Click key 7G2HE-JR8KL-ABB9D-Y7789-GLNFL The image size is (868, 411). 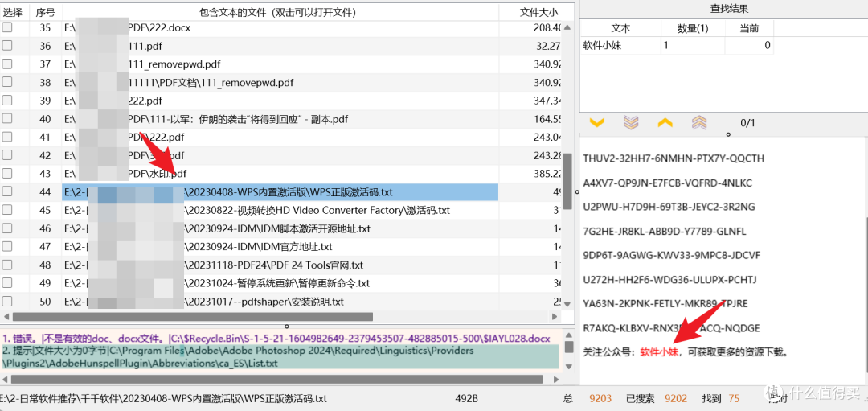pos(665,232)
